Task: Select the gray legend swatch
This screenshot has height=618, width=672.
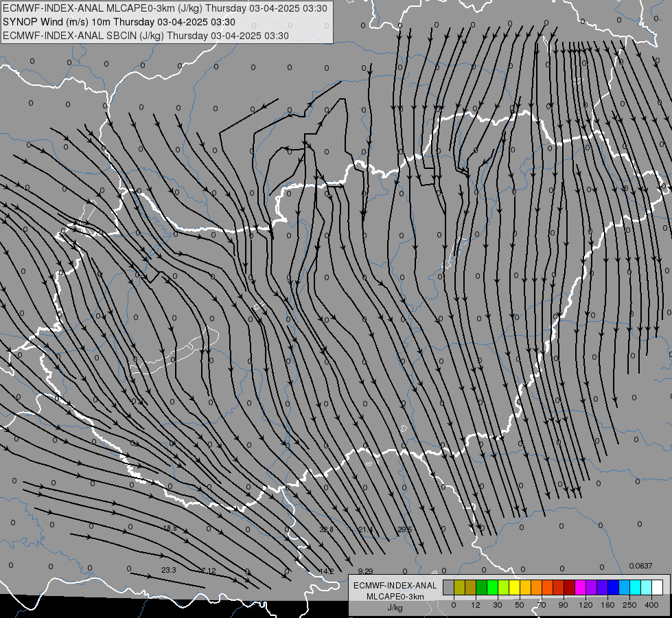Action: click(448, 587)
